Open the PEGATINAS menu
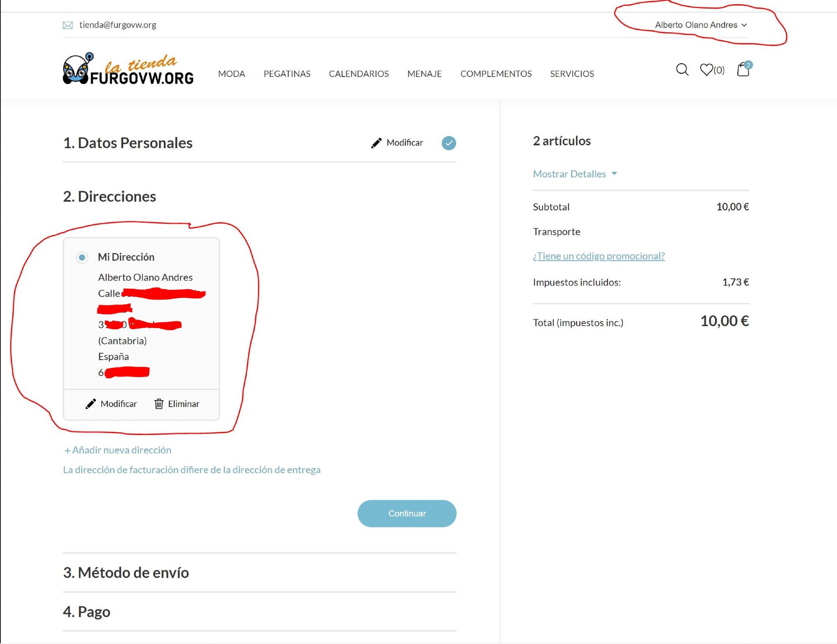 point(287,74)
